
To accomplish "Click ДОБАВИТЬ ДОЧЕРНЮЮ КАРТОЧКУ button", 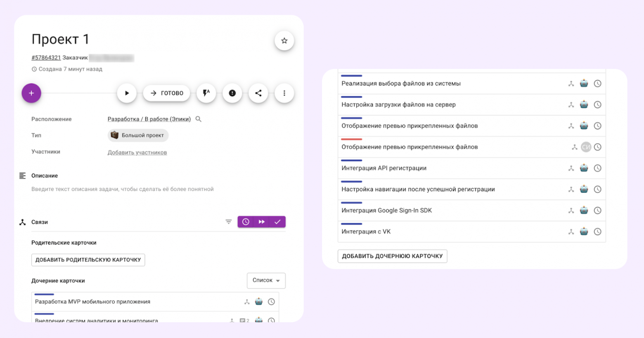I will tap(392, 256).
